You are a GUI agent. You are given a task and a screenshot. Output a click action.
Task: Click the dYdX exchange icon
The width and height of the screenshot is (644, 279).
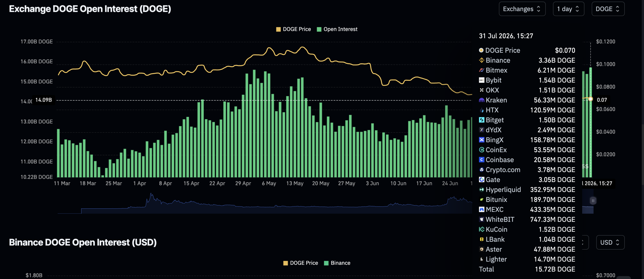(x=481, y=130)
